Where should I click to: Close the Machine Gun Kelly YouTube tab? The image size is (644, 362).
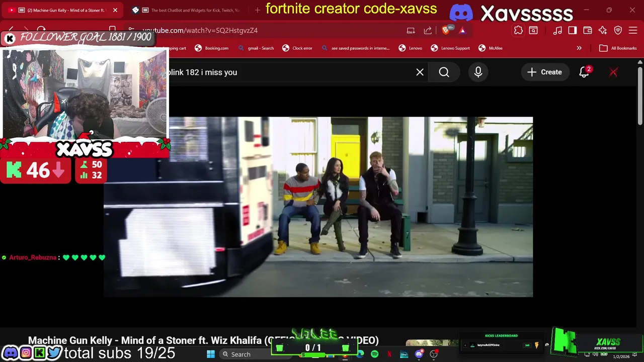[115, 10]
